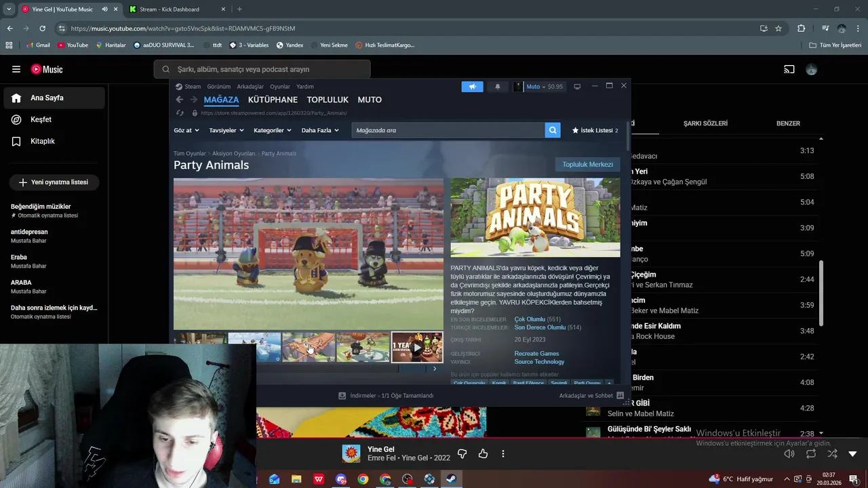Like the song Yine Gel

pos(483,453)
